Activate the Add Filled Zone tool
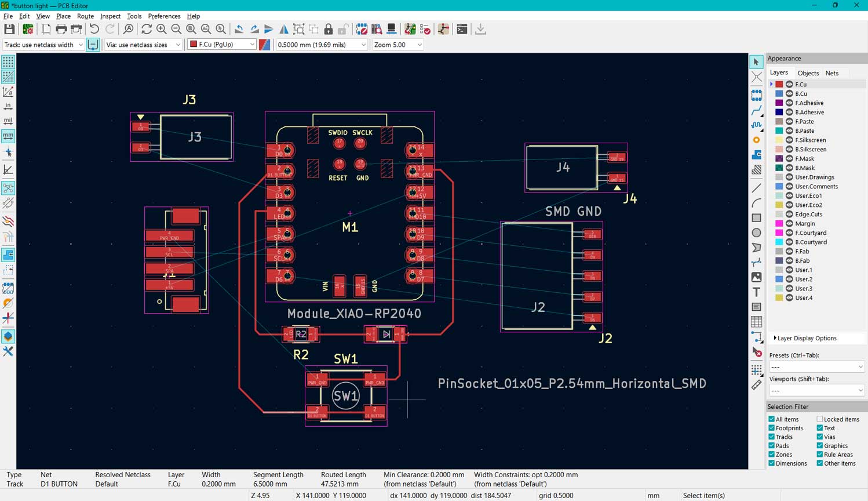The height and width of the screenshot is (501, 868). 756,155
